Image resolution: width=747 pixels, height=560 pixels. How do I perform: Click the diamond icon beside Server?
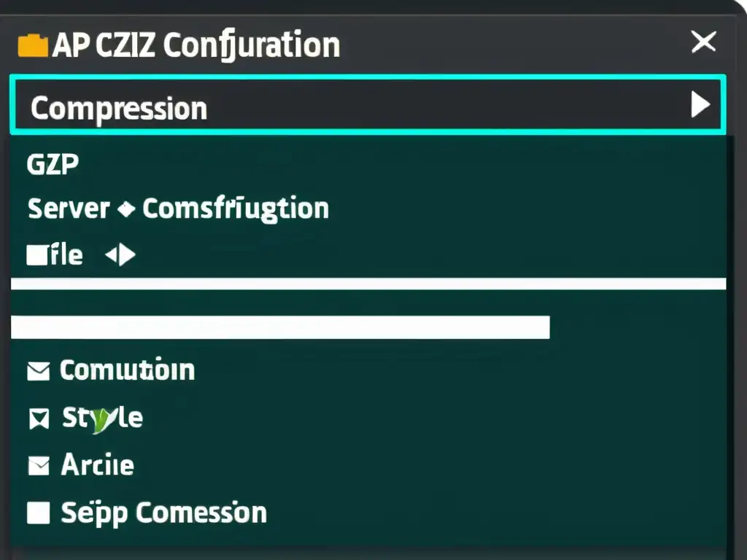pos(126,210)
